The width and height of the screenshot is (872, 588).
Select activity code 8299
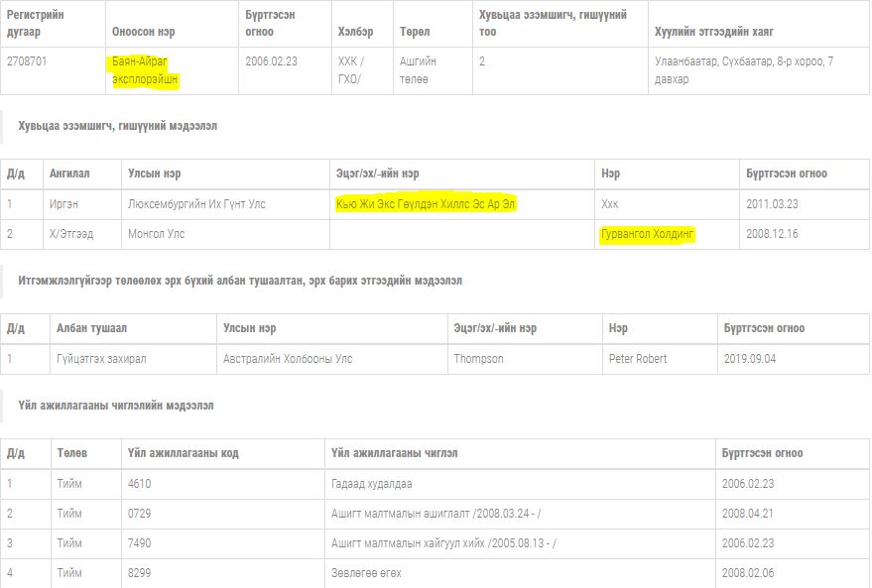139,573
